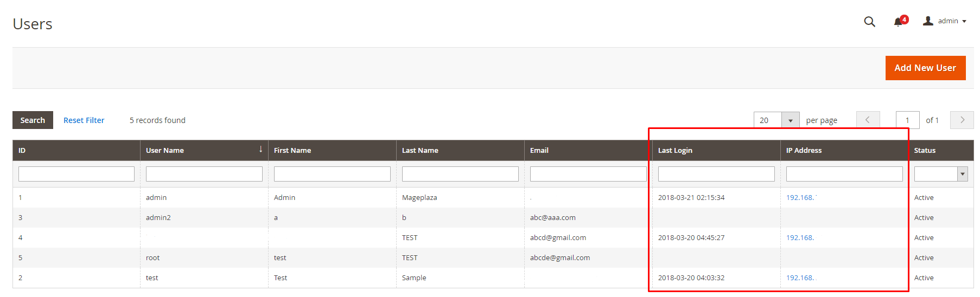Viewport: 980px width, 297px height.
Task: Expand the admin account dropdown
Action: (964, 22)
